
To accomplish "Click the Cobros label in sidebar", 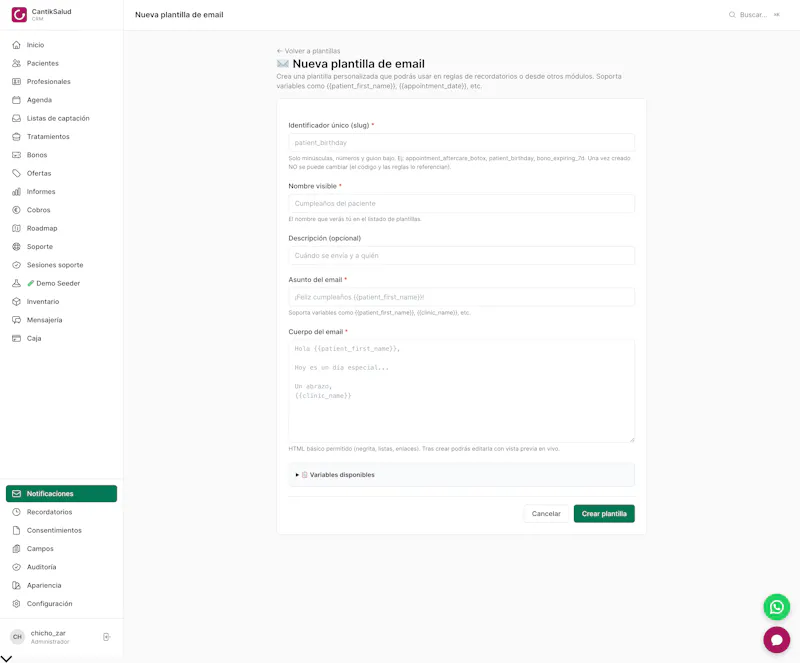I will tap(38, 210).
